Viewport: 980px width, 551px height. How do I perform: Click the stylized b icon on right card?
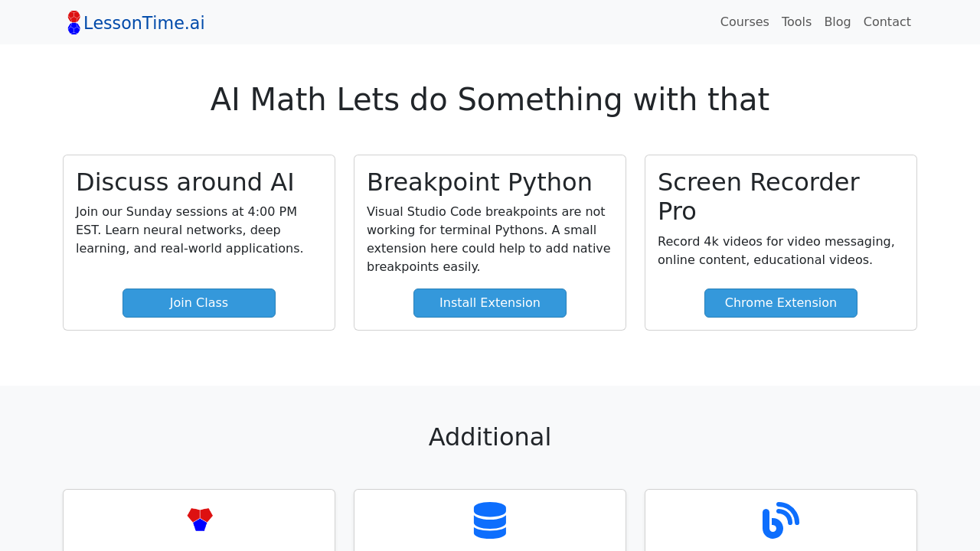(780, 519)
